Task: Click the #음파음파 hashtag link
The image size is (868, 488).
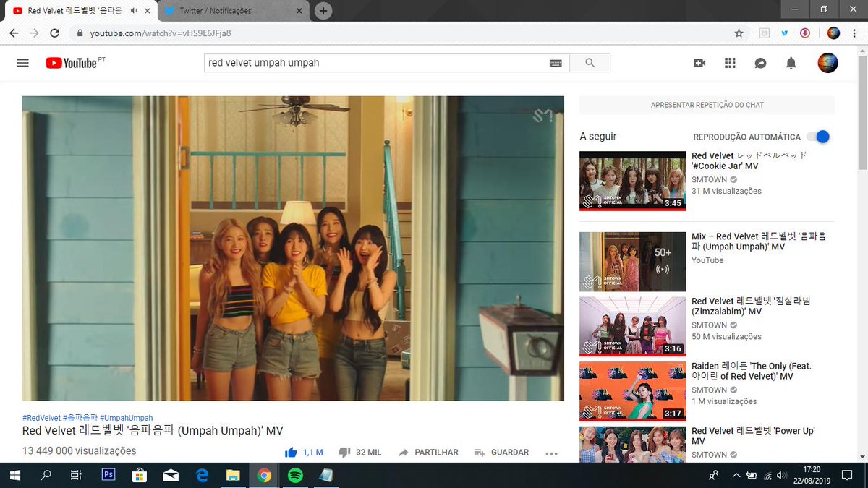Action: (80, 418)
